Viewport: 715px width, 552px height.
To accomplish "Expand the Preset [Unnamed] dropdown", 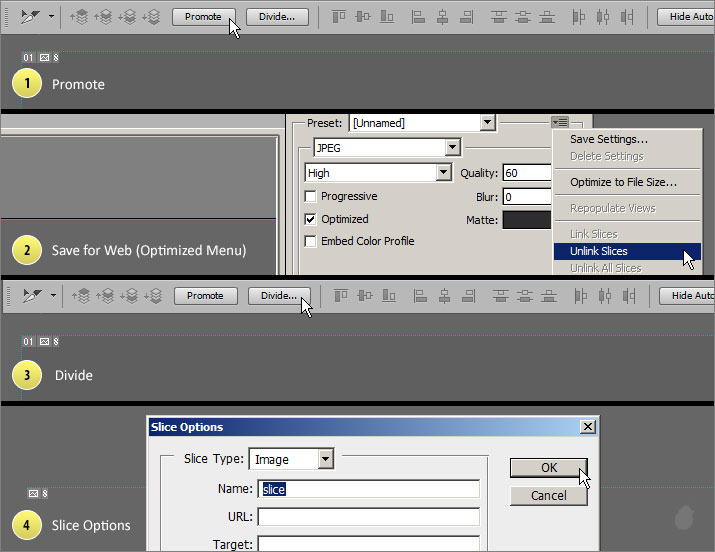I will (487, 123).
